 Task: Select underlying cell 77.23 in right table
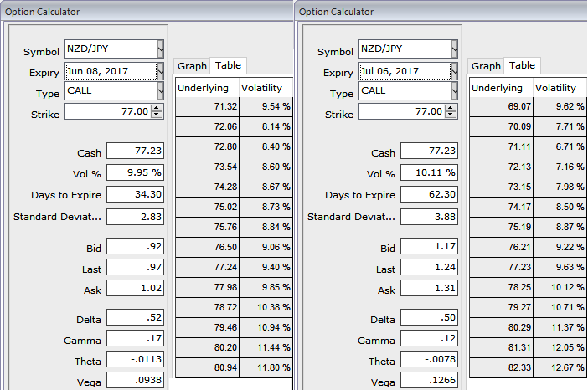[x=501, y=268]
